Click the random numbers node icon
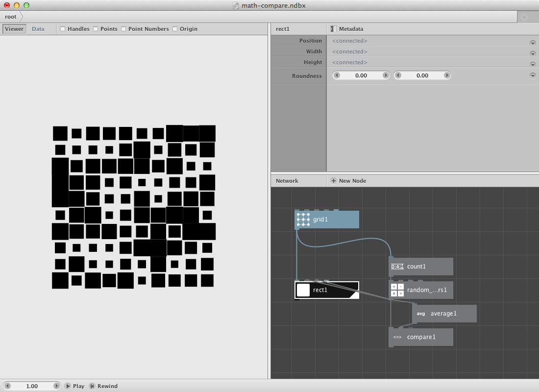 pos(397,290)
